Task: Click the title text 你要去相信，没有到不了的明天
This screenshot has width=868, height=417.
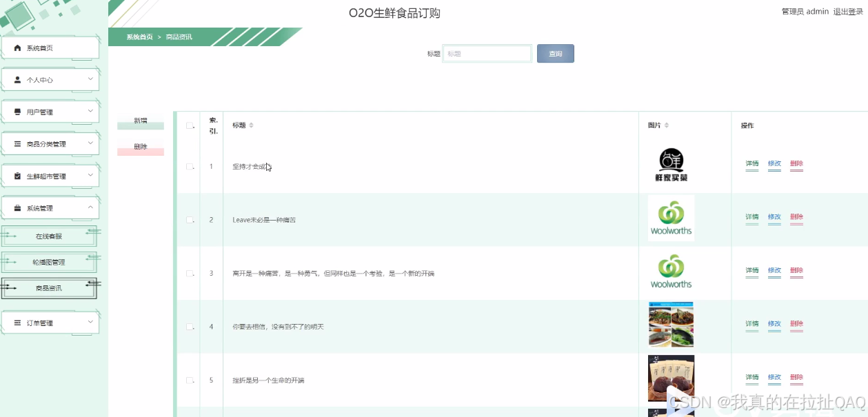Action: tap(278, 327)
